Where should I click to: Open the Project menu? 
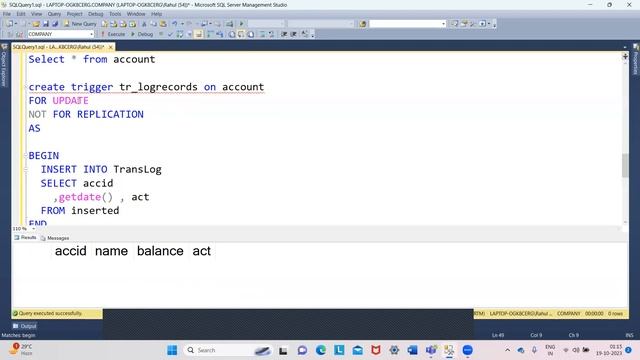pos(74,14)
